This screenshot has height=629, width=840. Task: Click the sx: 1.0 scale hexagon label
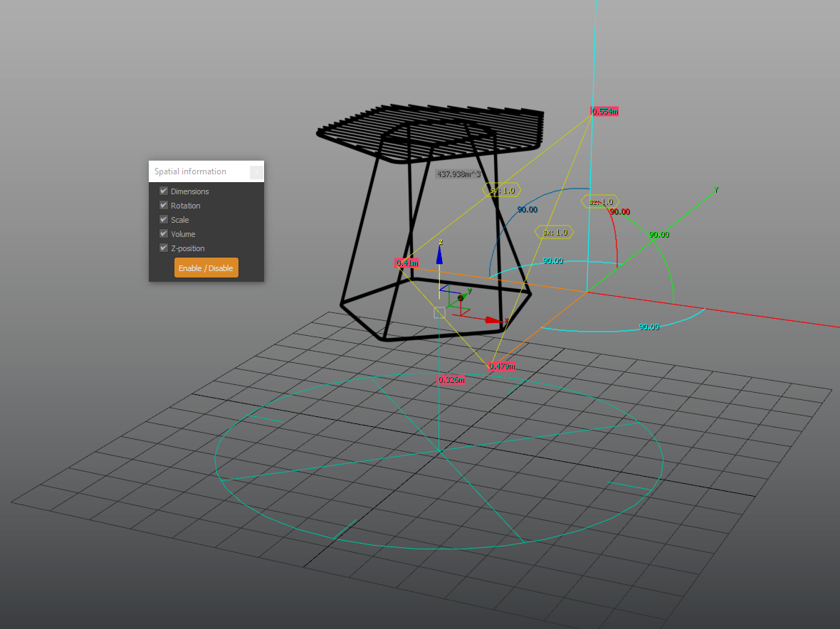(554, 232)
